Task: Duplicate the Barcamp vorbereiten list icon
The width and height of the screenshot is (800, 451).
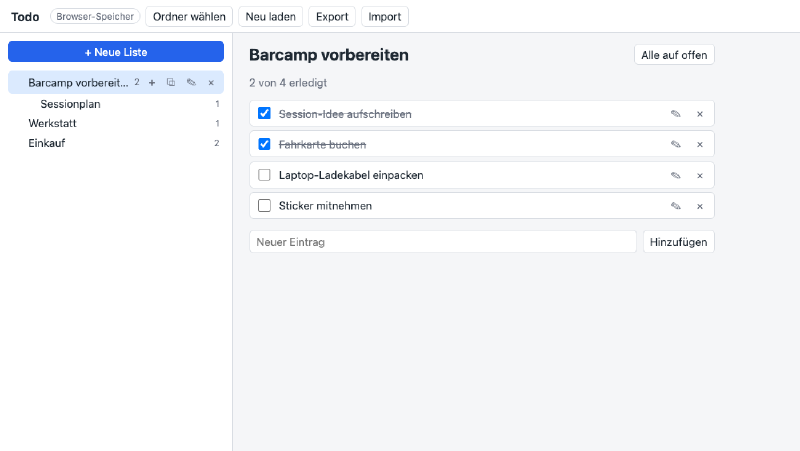Action: (171, 83)
